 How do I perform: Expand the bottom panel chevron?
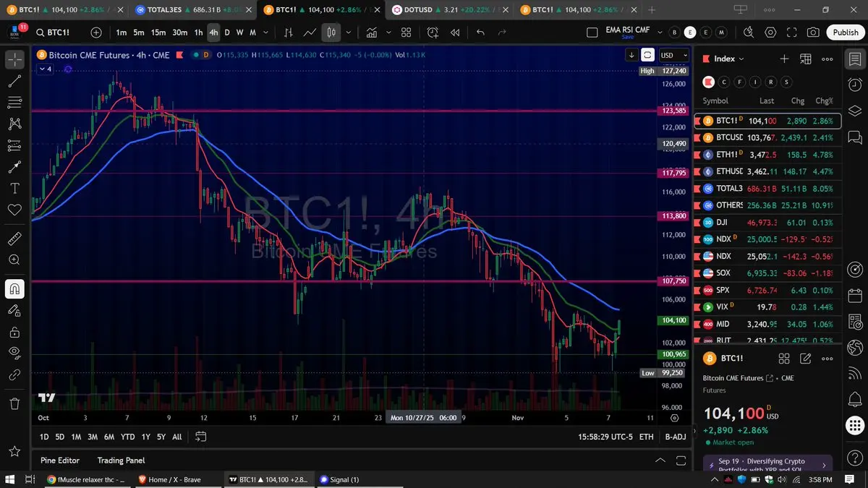click(660, 460)
